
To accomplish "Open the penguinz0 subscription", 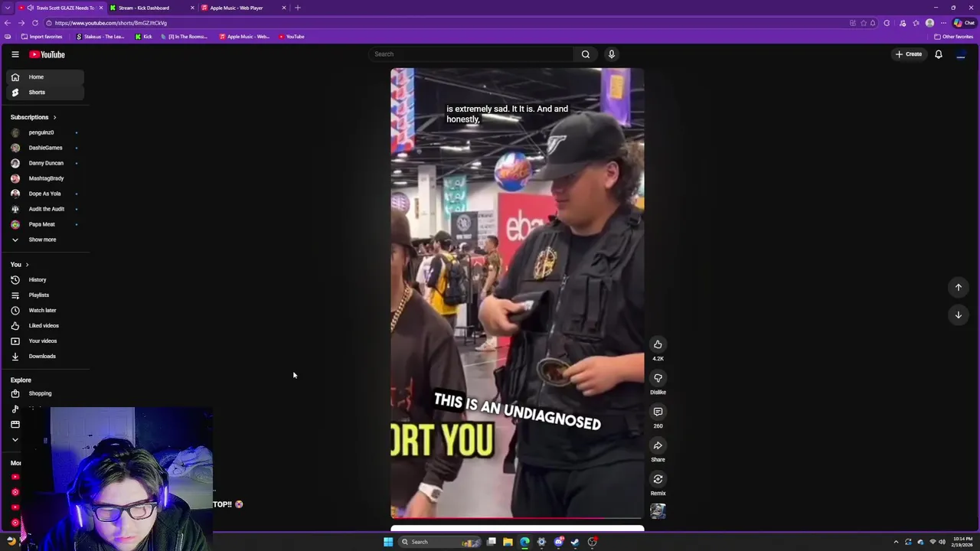I will point(45,132).
